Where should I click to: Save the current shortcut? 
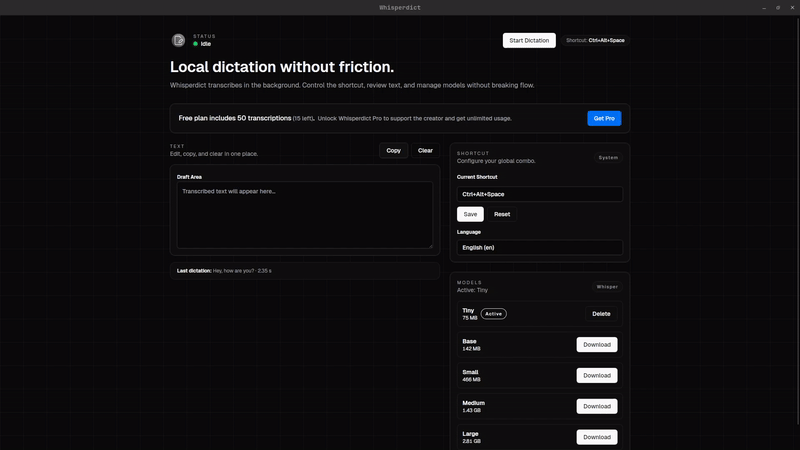pos(470,214)
